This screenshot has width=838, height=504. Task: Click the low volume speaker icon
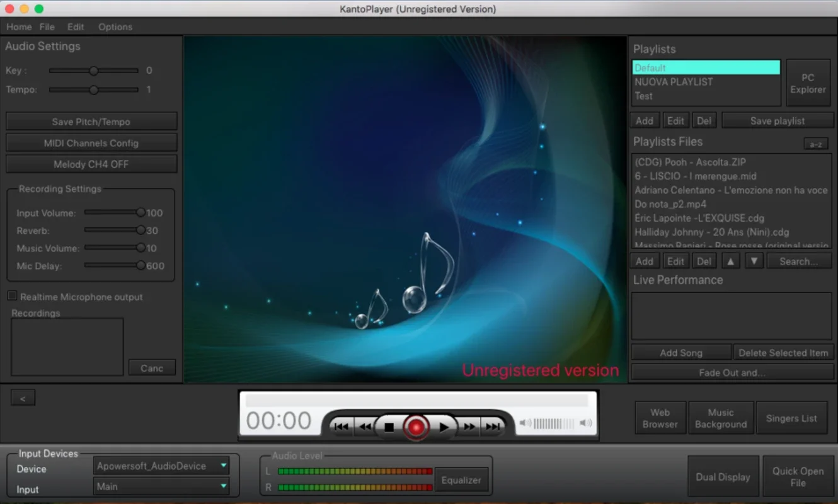point(525,423)
